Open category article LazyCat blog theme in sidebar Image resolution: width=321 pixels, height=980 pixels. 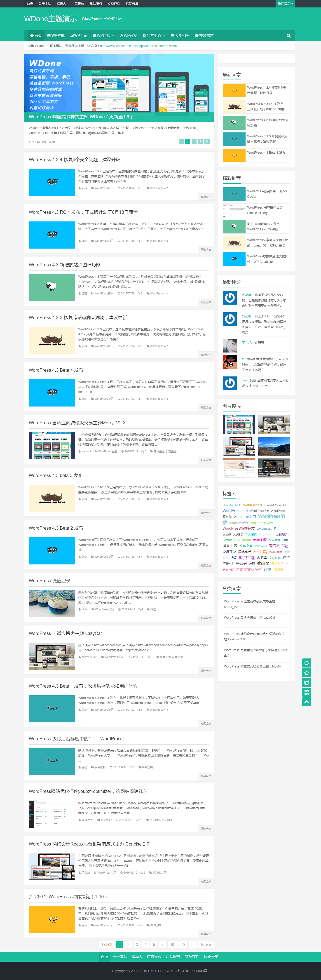tap(249, 618)
